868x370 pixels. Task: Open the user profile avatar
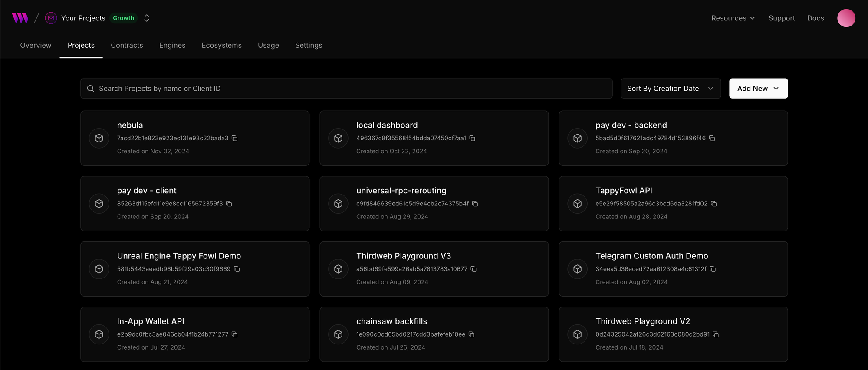tap(846, 18)
